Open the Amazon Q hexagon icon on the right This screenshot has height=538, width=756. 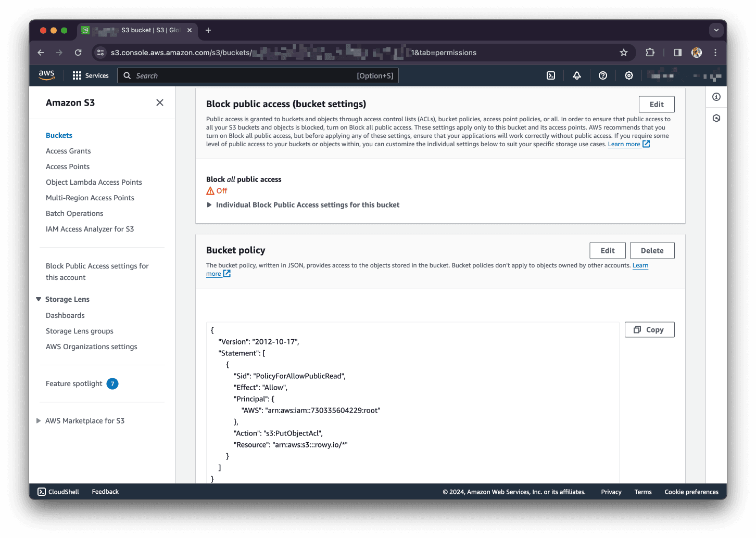click(716, 118)
